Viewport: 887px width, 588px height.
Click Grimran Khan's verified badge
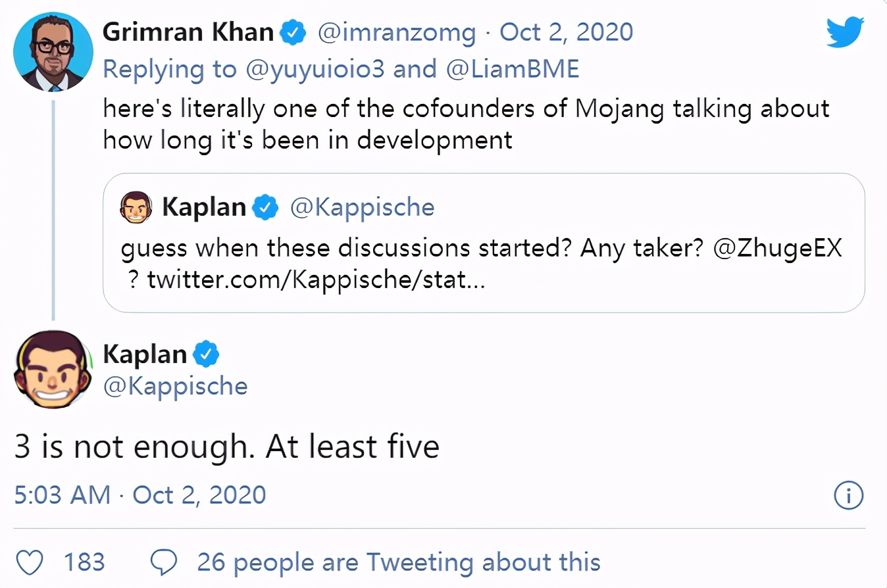click(293, 32)
